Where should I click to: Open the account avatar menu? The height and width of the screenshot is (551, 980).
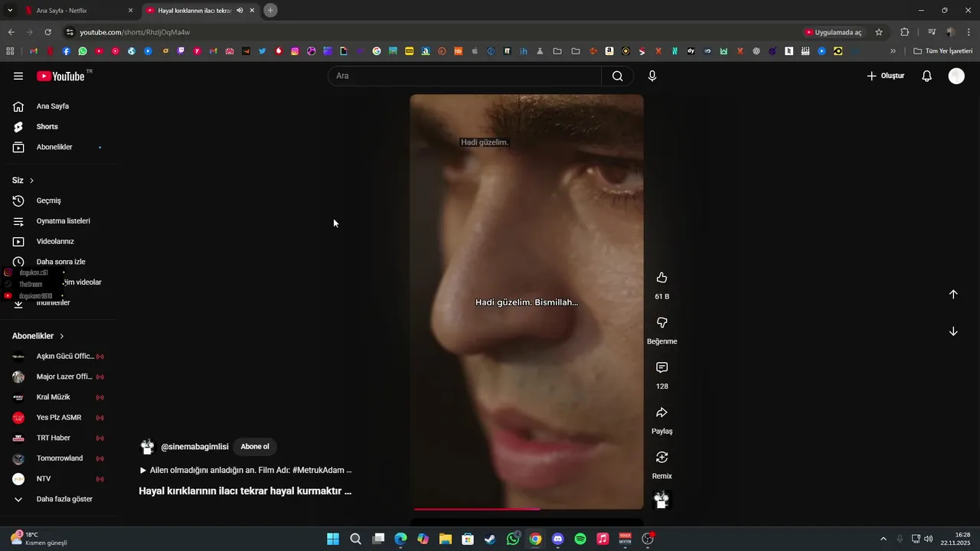pyautogui.click(x=956, y=76)
